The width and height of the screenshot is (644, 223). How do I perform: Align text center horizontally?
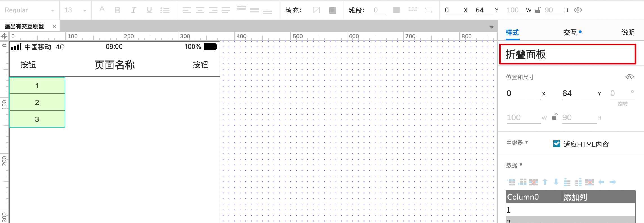[x=200, y=10]
